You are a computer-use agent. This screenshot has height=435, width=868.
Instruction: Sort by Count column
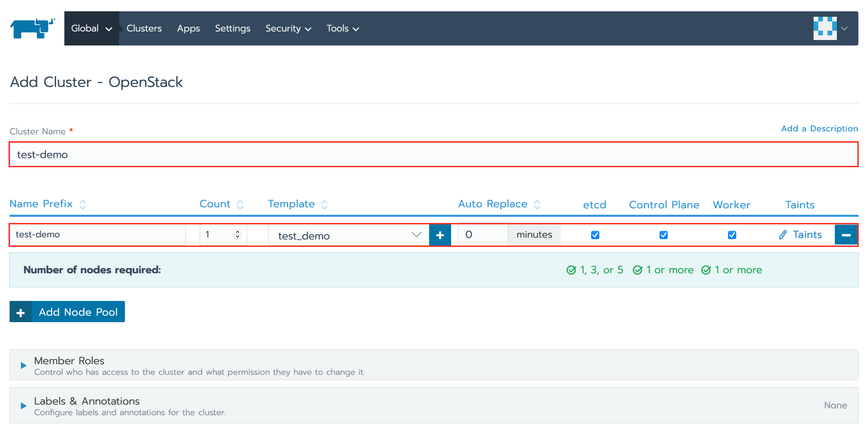[x=221, y=204]
